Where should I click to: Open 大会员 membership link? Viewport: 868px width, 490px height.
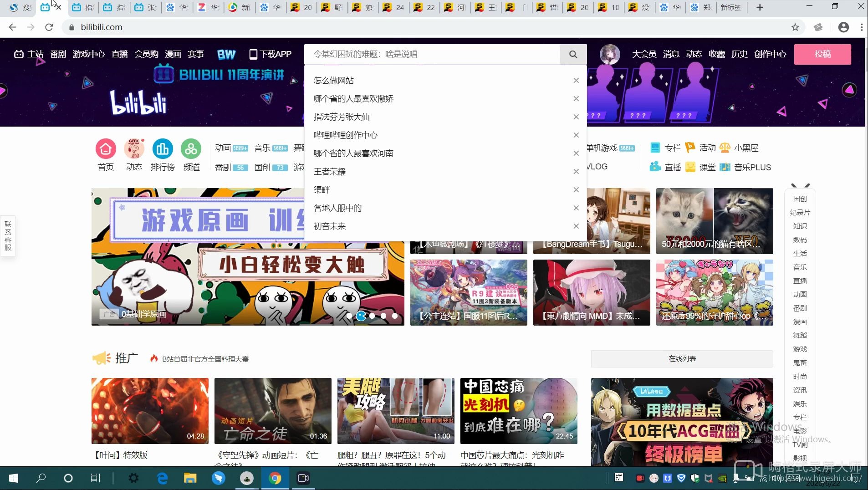[644, 54]
